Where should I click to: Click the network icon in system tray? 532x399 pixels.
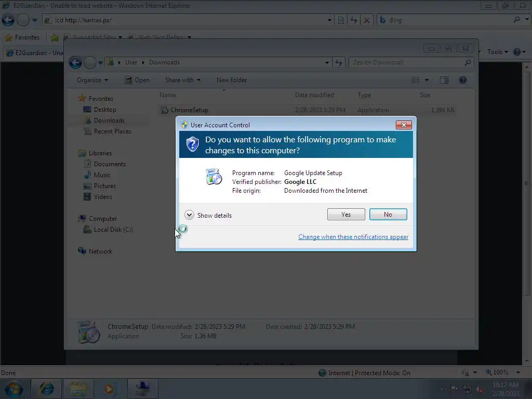[x=467, y=389]
